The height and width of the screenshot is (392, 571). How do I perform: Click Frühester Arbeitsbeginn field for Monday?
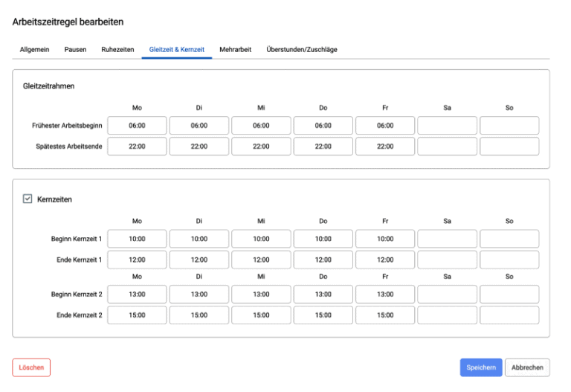[137, 125]
